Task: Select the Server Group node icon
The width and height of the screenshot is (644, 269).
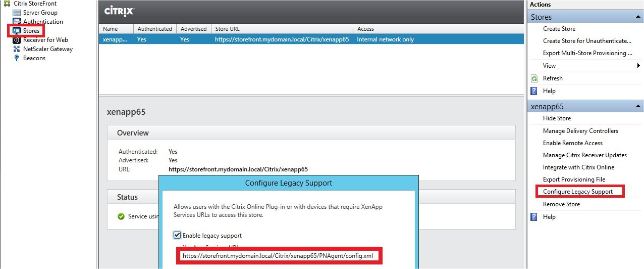Action: [17, 13]
